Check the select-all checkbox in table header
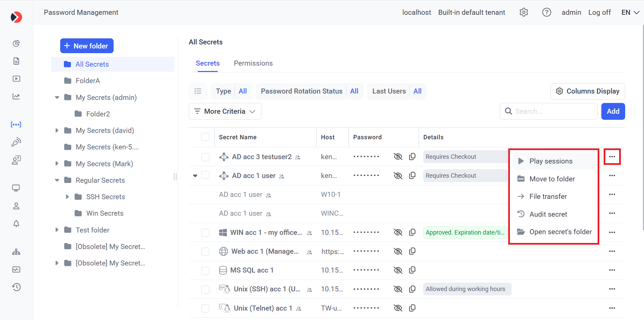Viewport: 644px width, 320px height. (205, 137)
